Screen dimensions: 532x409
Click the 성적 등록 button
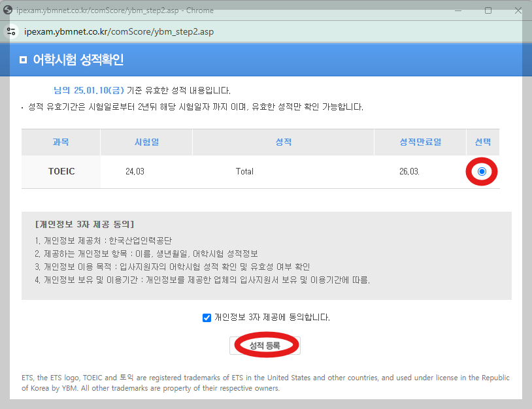point(265,346)
